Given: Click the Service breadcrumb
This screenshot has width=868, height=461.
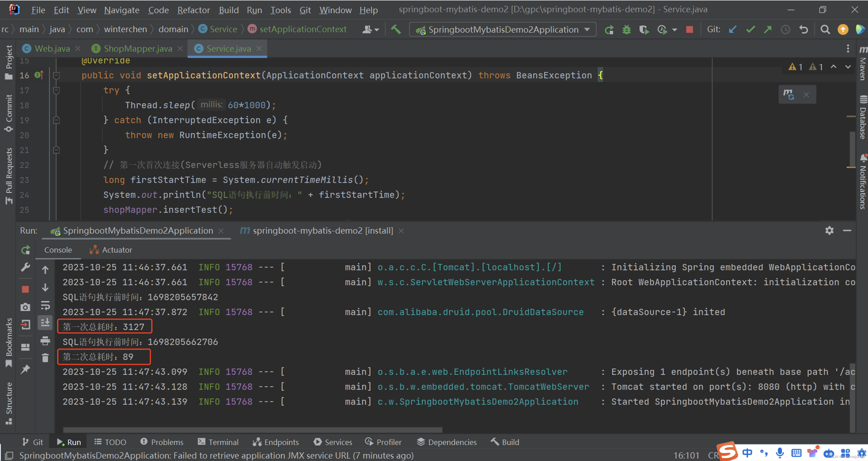Looking at the screenshot, I should (x=218, y=29).
